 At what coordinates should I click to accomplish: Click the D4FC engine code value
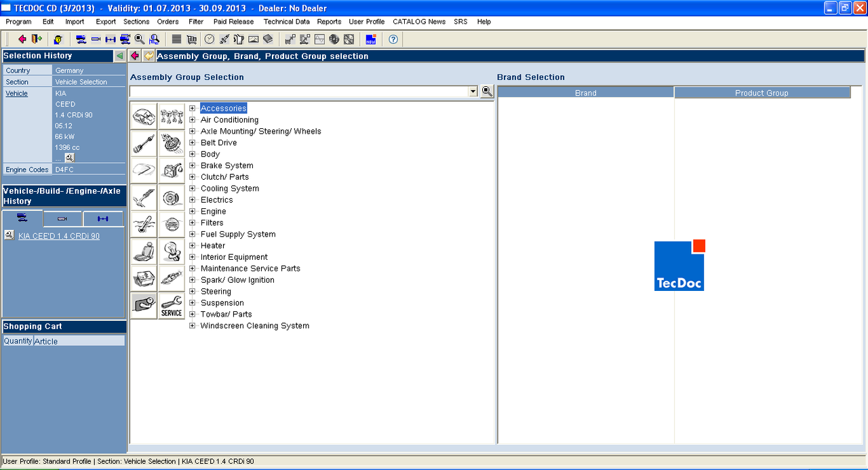coord(64,170)
